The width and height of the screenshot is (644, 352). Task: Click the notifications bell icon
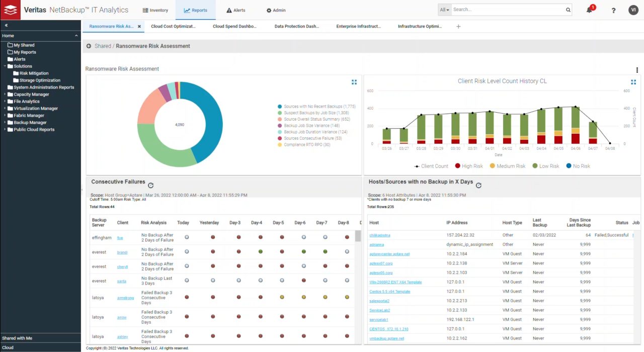[x=589, y=10]
